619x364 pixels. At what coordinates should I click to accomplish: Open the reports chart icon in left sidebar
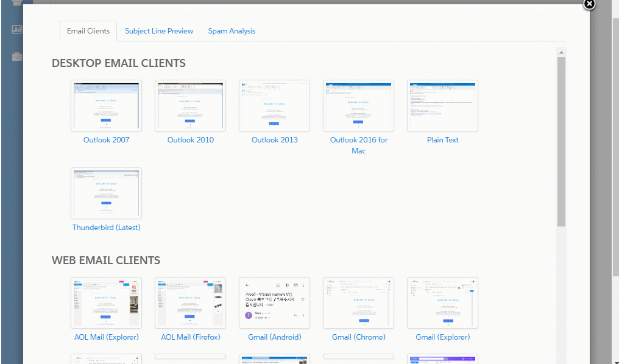[17, 29]
